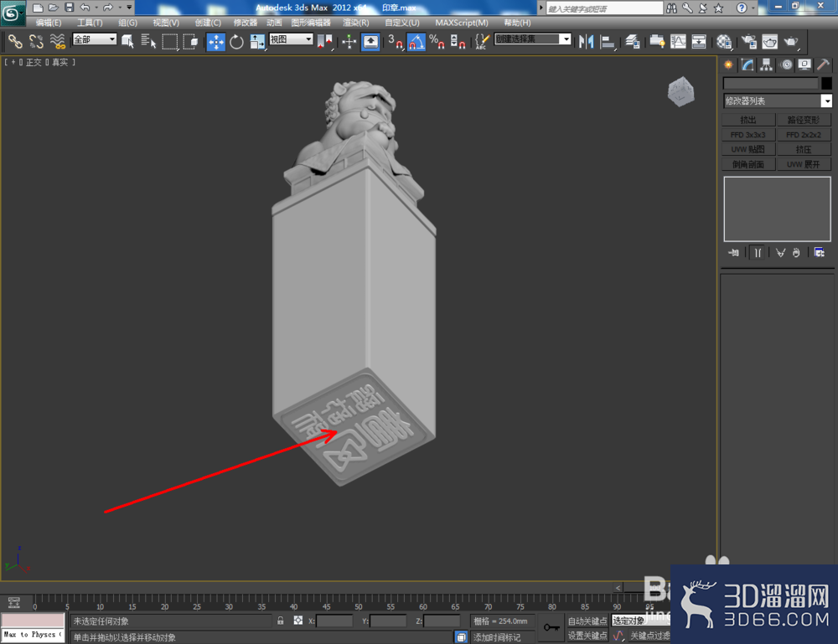The height and width of the screenshot is (644, 838).
Task: Click the Render Production teapot icon
Action: tap(791, 42)
